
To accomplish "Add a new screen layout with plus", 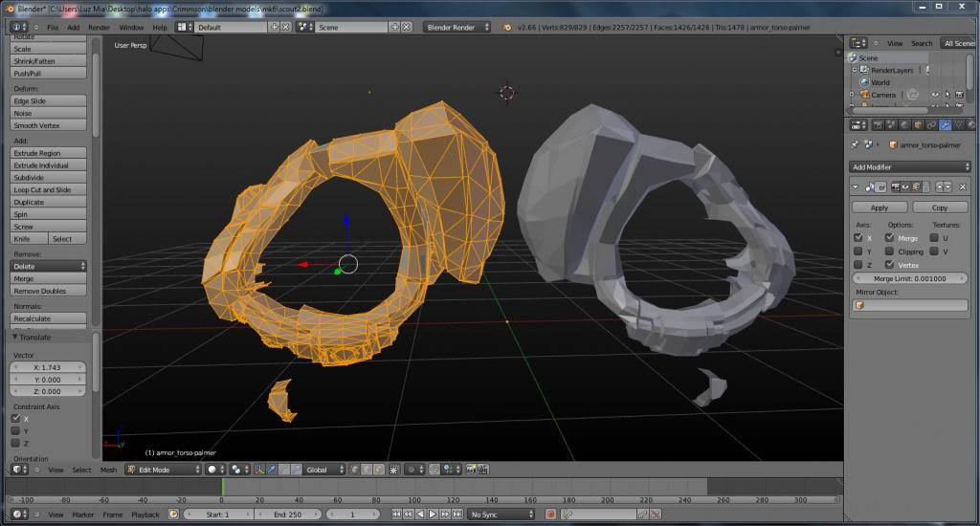I will point(274,27).
